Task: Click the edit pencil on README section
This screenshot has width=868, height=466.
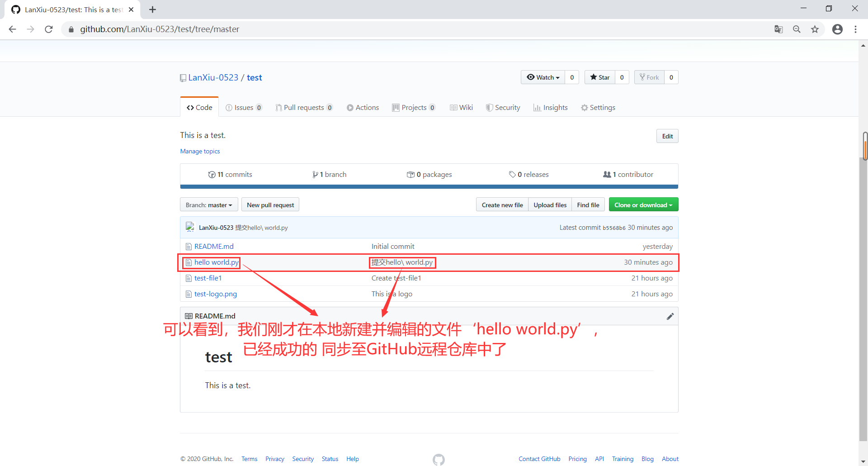Action: click(670, 316)
